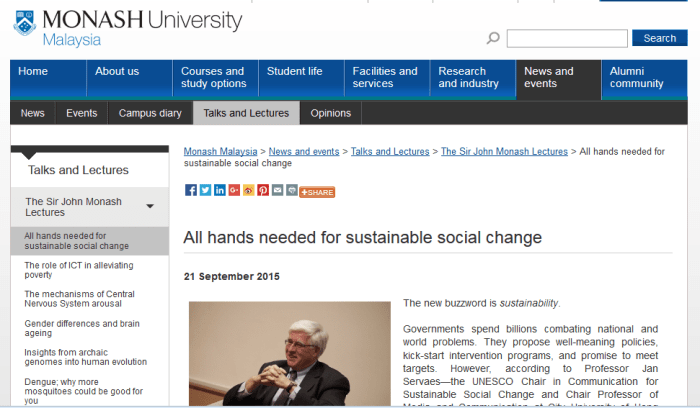This screenshot has height=408, width=700.
Task: Click the print icon in the share bar
Action: click(291, 190)
